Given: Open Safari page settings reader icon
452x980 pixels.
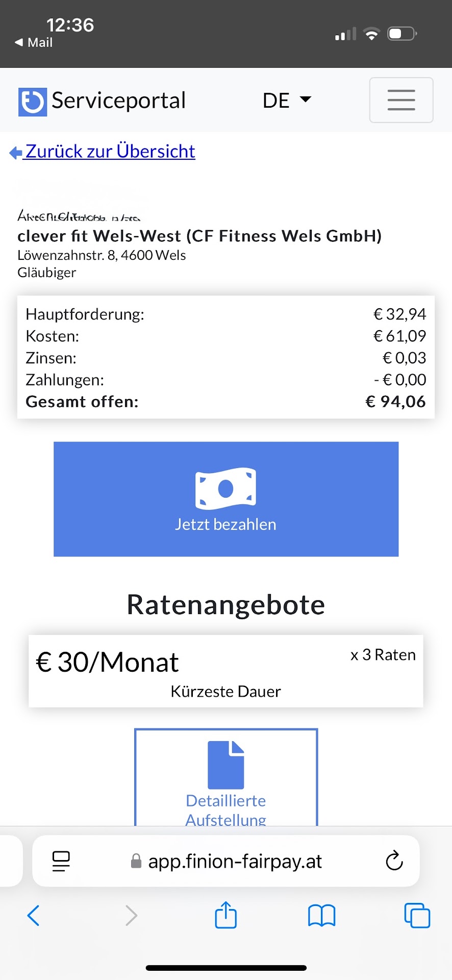Looking at the screenshot, I should [x=61, y=861].
